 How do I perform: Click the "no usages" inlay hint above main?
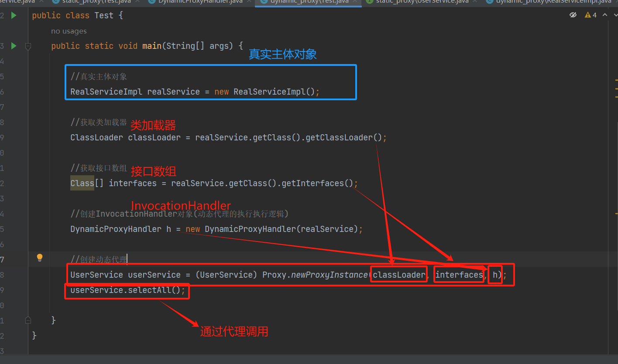click(x=69, y=31)
